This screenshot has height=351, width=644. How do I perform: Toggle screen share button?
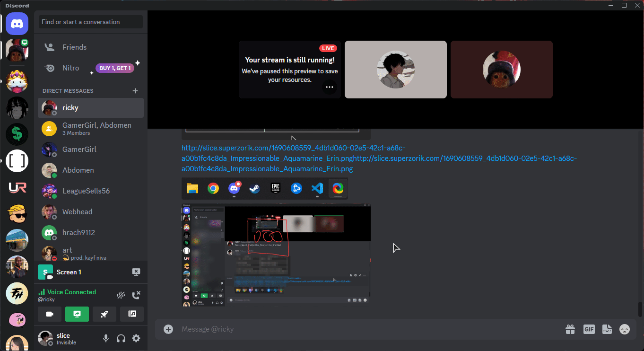77,314
